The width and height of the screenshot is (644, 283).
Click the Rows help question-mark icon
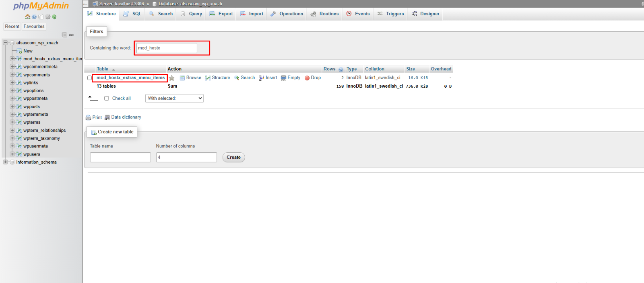point(341,70)
